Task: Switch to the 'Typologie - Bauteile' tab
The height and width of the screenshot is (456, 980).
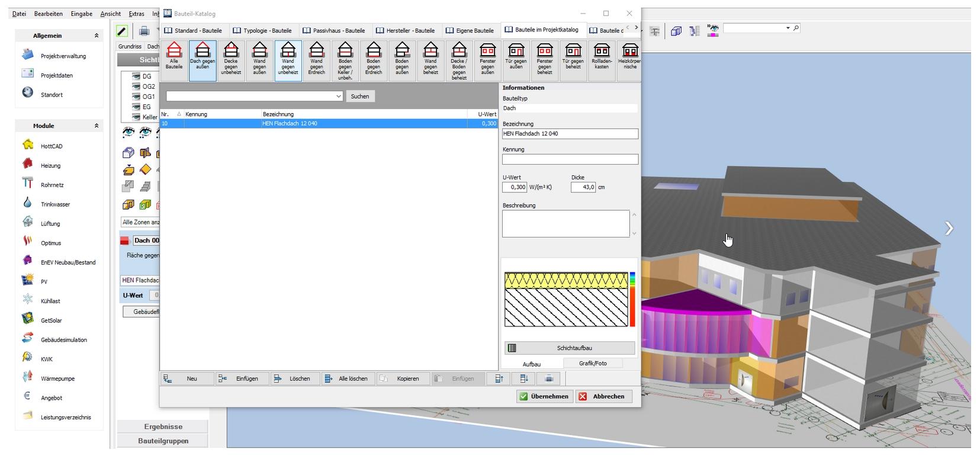Action: point(262,30)
